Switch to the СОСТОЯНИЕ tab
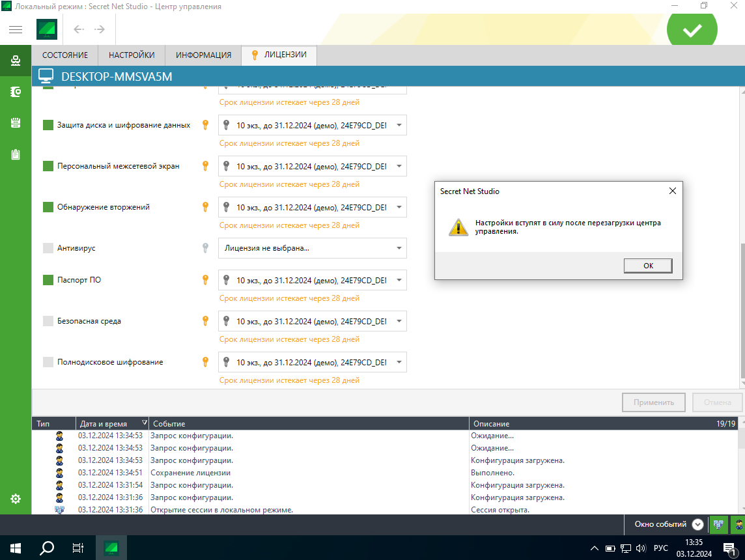The width and height of the screenshot is (745, 560). tap(65, 55)
